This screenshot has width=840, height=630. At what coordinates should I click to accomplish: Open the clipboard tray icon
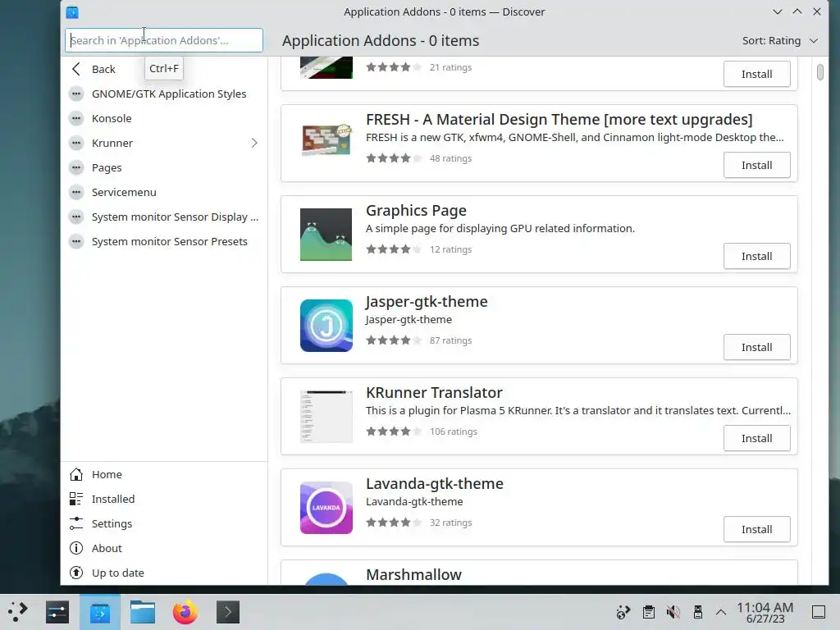648,612
